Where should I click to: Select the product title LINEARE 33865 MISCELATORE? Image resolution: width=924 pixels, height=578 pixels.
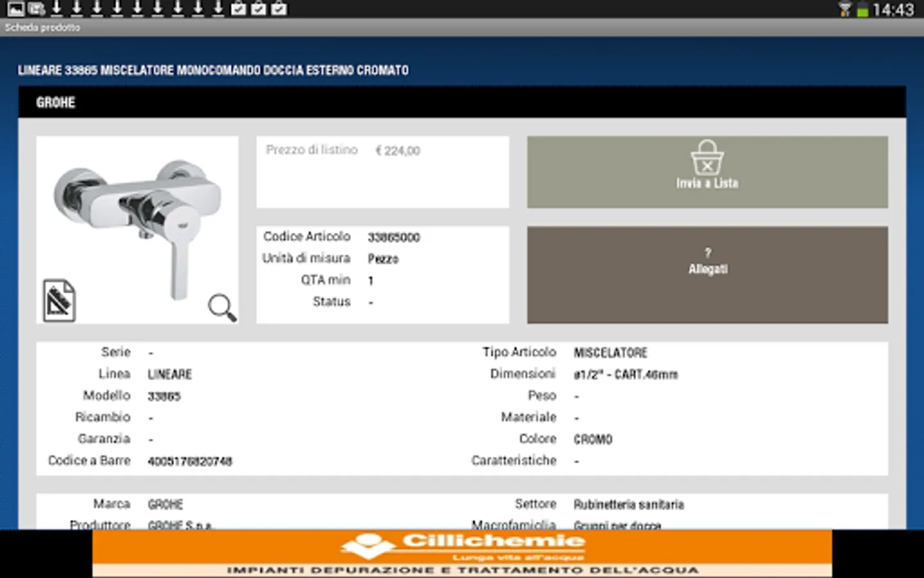point(213,70)
